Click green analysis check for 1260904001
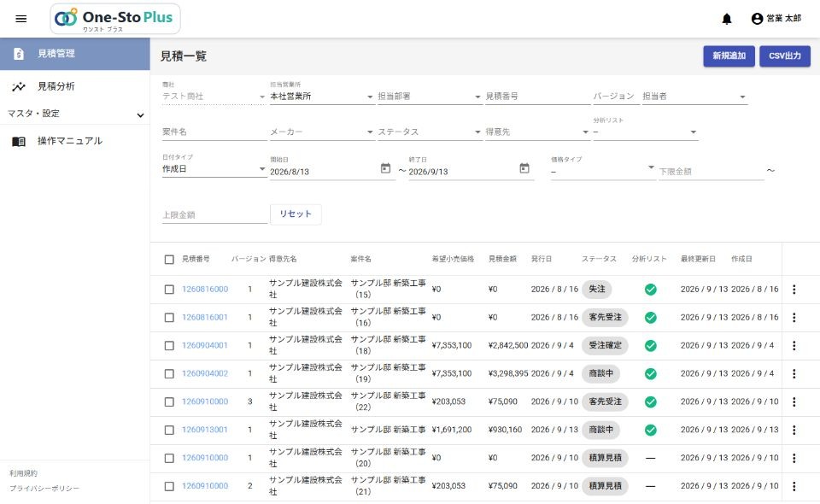Viewport: 820px width, 504px height. pyautogui.click(x=651, y=346)
